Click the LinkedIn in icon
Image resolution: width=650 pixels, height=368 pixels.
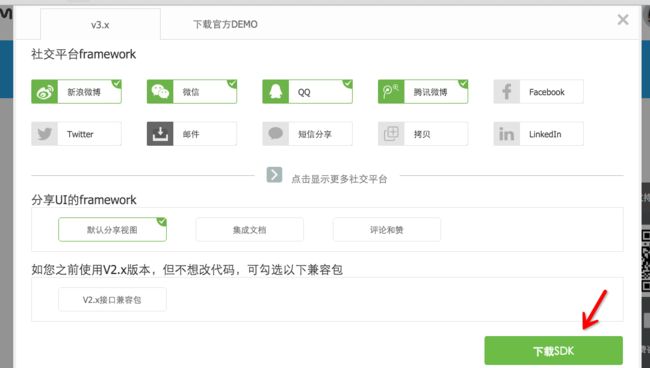507,134
